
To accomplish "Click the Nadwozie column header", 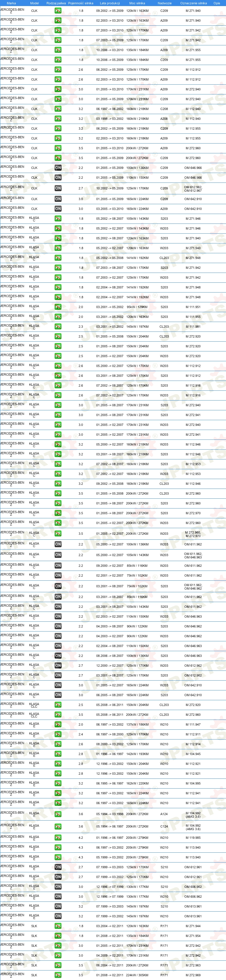I will [x=164, y=3].
